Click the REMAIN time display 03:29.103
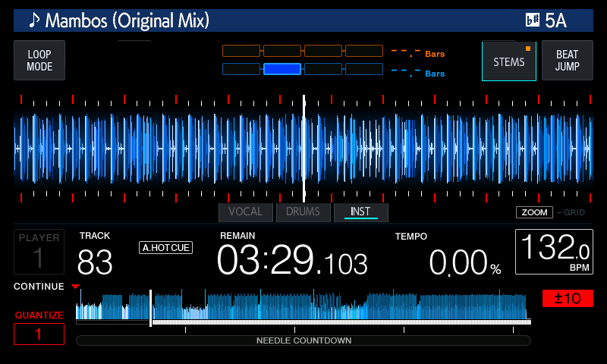Image resolution: width=607 pixels, height=364 pixels. click(x=292, y=260)
